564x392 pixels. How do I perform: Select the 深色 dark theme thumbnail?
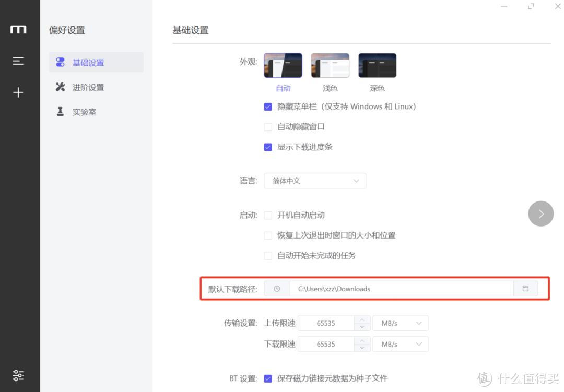[378, 65]
